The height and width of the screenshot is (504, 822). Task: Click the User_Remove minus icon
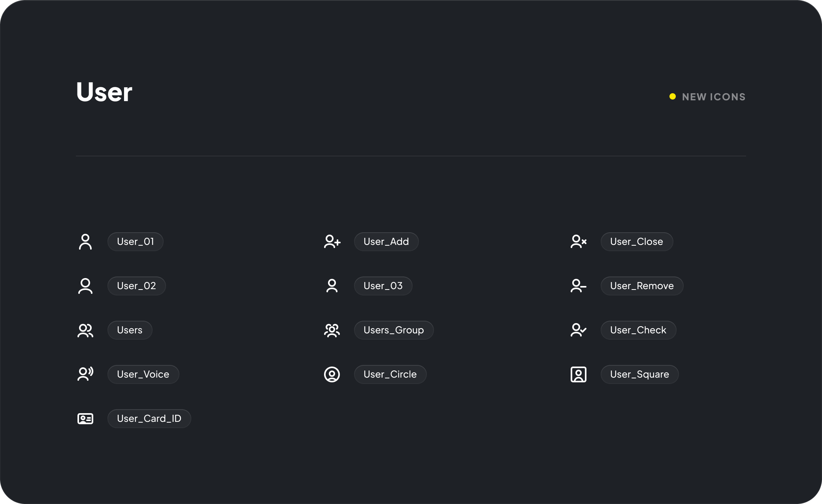tap(579, 286)
